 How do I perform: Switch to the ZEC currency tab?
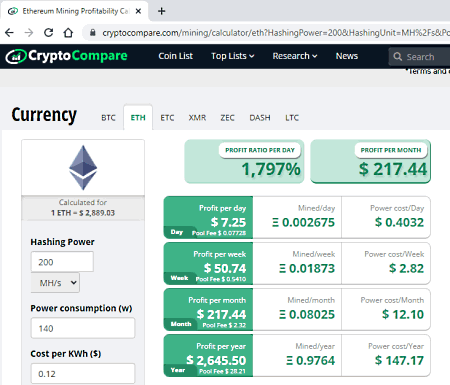coord(227,118)
